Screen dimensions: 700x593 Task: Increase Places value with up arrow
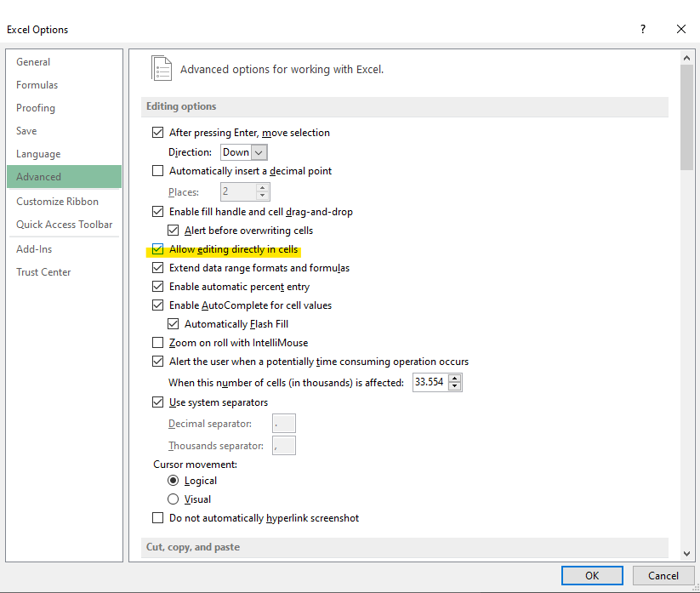(263, 188)
